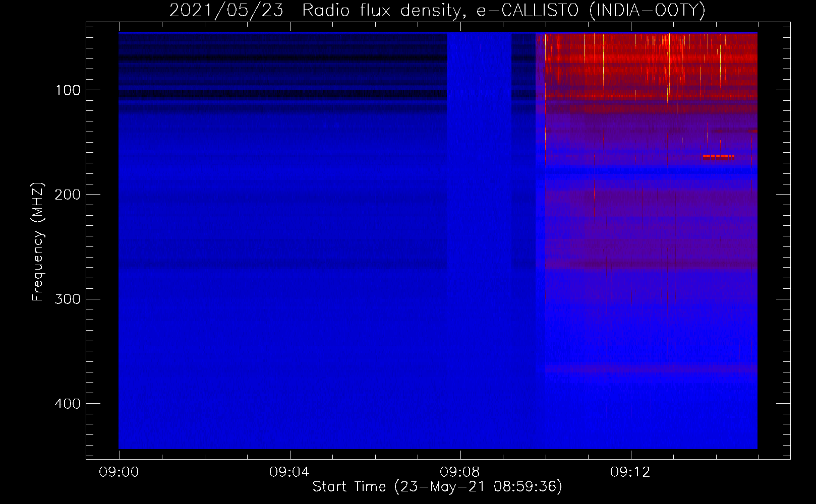
Task: Click the short red dashed line near 160 MHz
Action: [718, 156]
